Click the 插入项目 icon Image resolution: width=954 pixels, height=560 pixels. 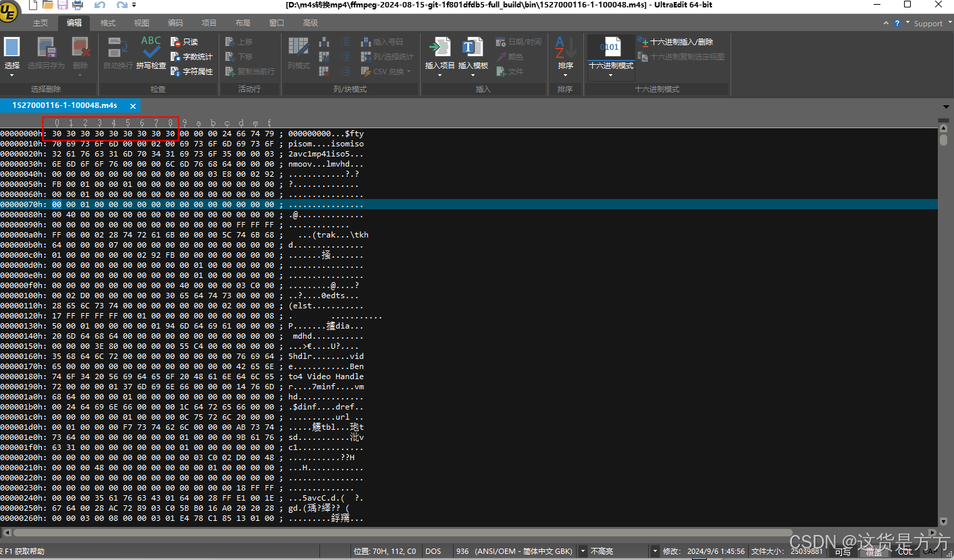click(x=440, y=47)
